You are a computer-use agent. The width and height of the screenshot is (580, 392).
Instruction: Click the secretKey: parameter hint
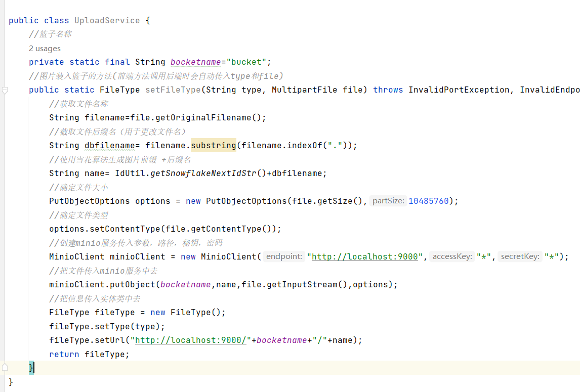tap(520, 256)
